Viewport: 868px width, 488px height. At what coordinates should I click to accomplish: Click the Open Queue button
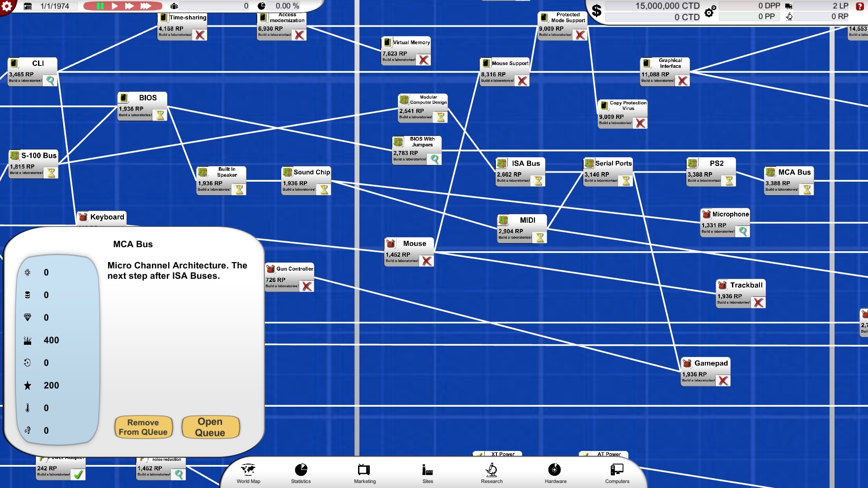(x=210, y=427)
